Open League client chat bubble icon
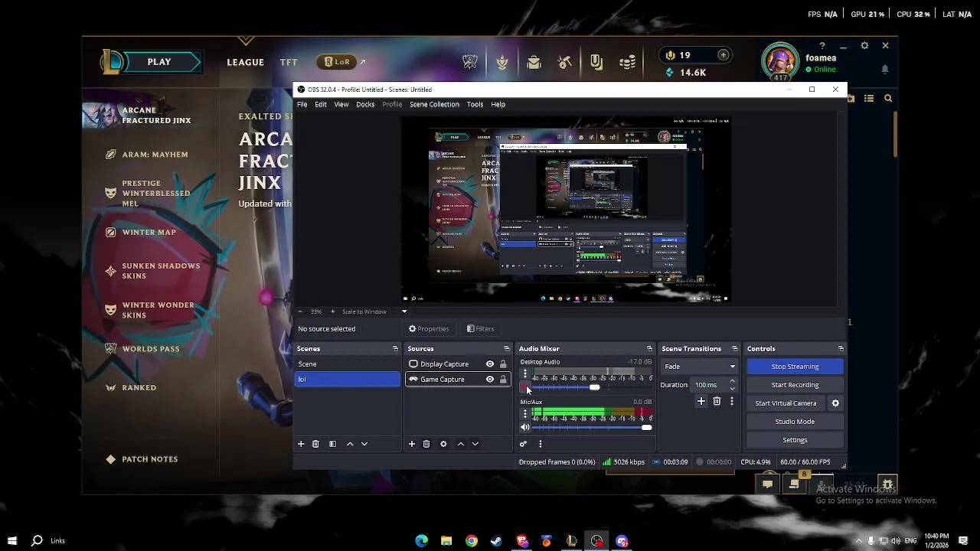Viewport: 980px width, 551px height. pos(767,484)
